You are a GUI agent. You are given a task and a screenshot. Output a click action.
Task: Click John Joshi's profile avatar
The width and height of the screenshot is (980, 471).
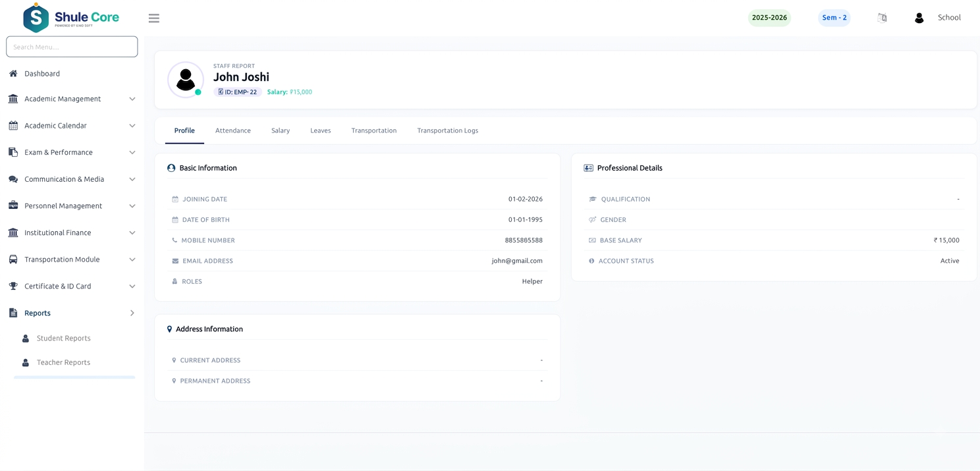tap(186, 80)
